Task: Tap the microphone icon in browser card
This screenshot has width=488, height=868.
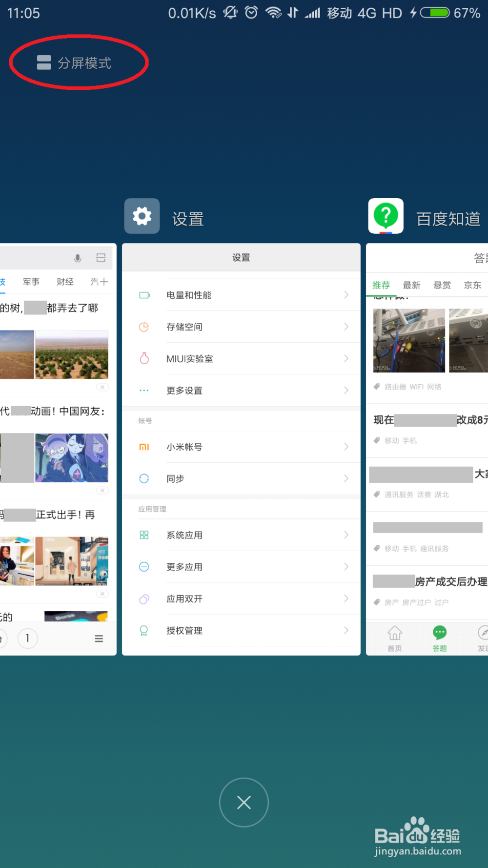Action: click(78, 258)
